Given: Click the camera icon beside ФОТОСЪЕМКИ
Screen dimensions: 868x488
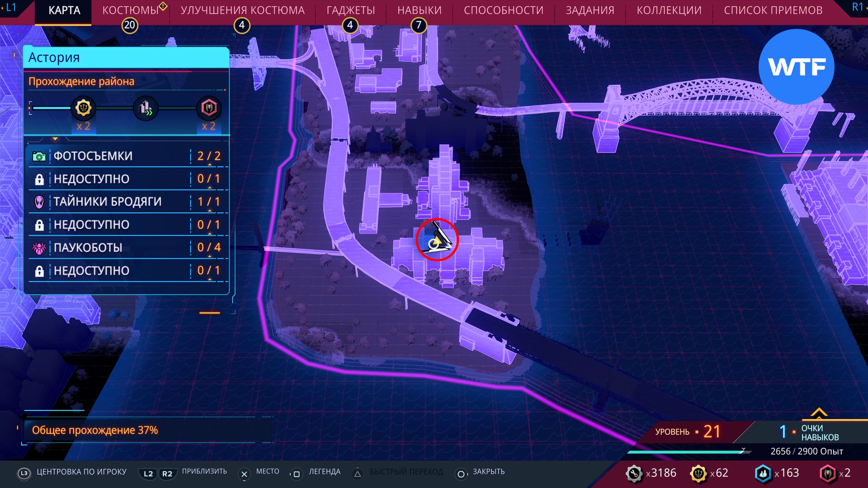Looking at the screenshot, I should (39, 156).
